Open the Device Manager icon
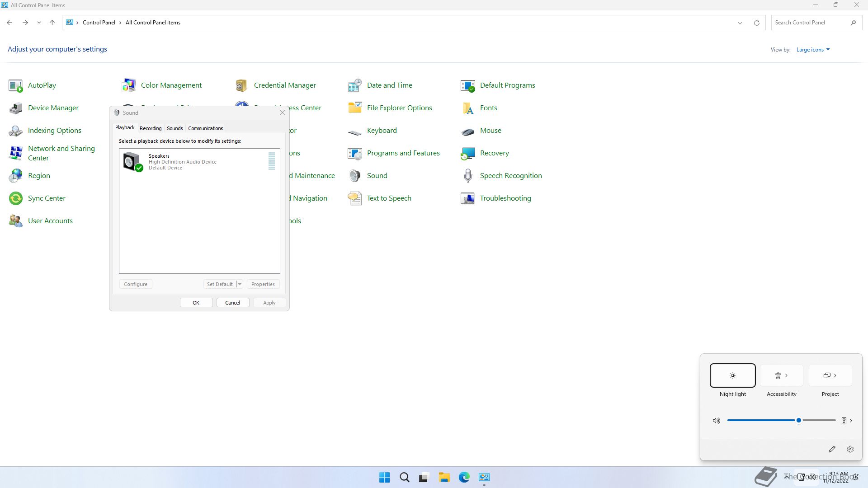The height and width of the screenshot is (488, 868). 16,108
